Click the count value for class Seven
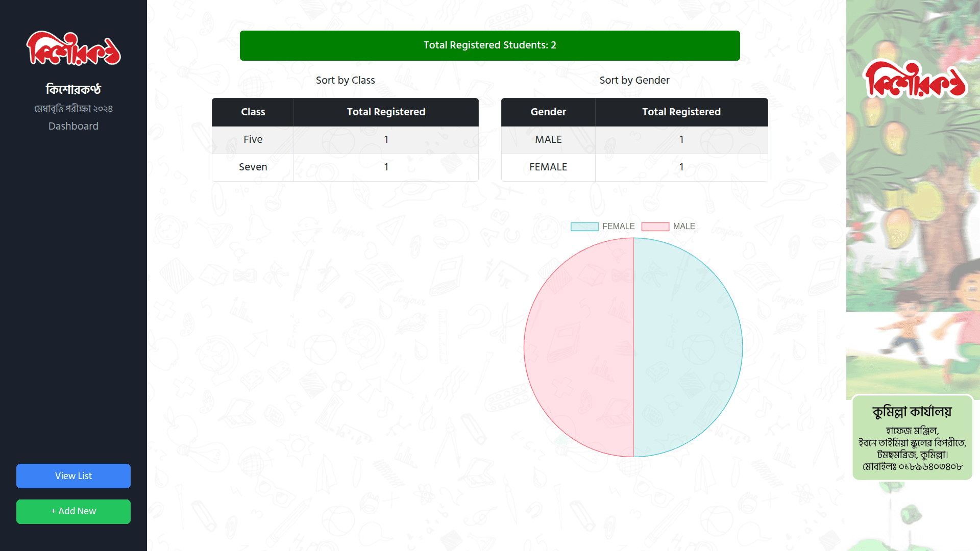 point(386,167)
